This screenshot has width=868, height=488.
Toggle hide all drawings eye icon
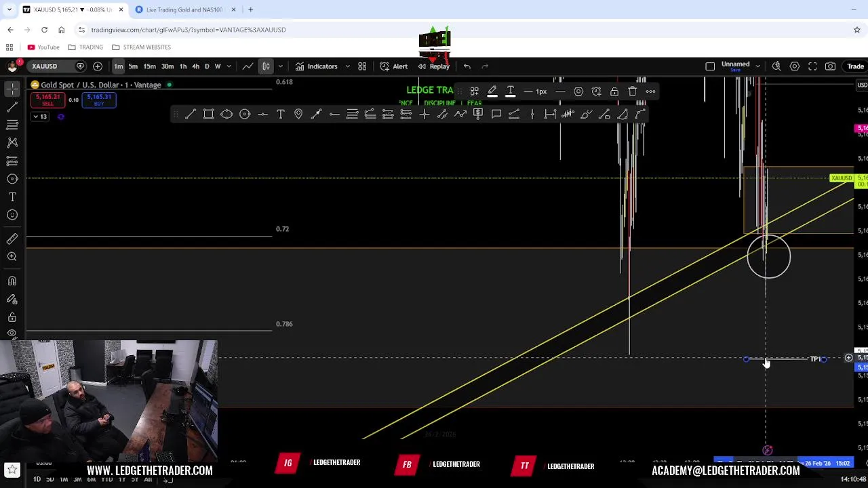(x=12, y=333)
